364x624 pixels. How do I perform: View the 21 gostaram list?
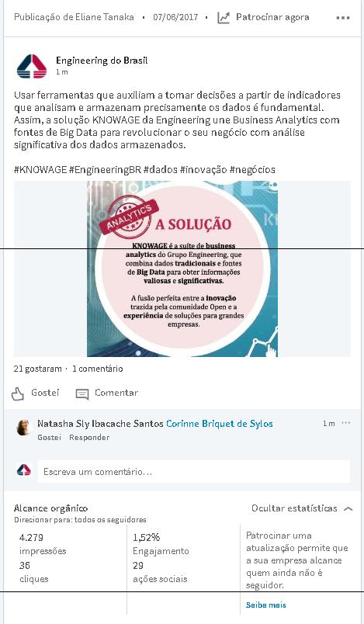pos(37,369)
